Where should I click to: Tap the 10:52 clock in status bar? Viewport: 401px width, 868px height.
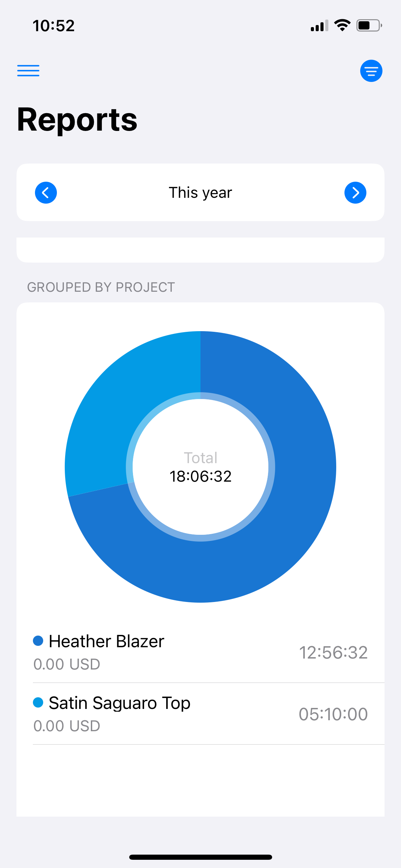(54, 26)
